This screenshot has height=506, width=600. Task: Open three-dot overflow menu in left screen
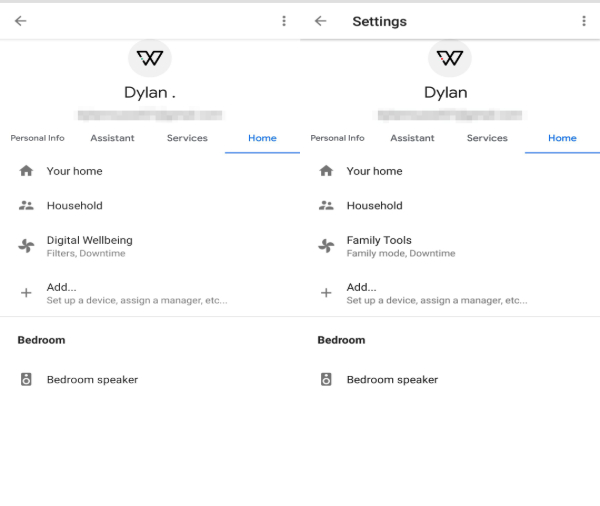tap(284, 21)
